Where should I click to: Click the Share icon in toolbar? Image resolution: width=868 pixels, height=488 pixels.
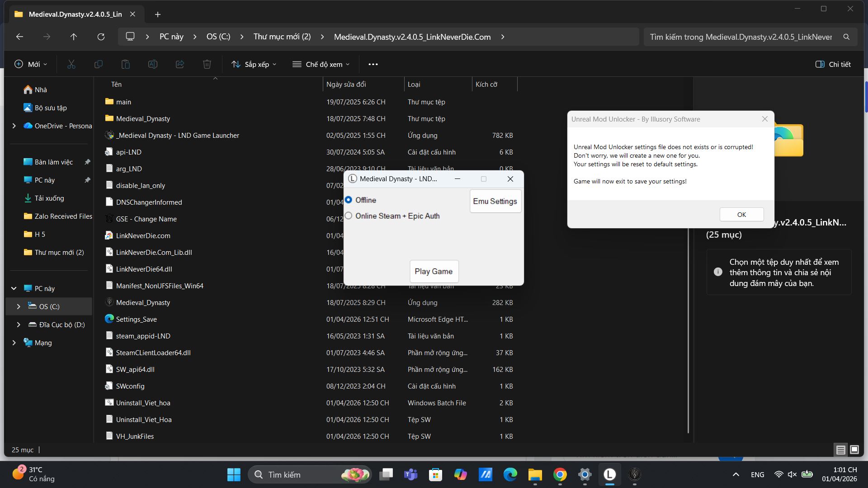[x=179, y=64]
